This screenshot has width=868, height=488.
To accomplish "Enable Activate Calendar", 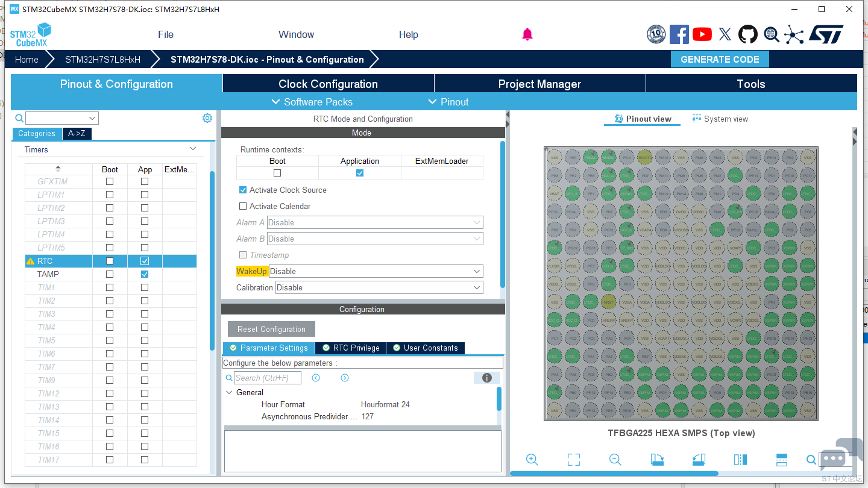I will [243, 206].
